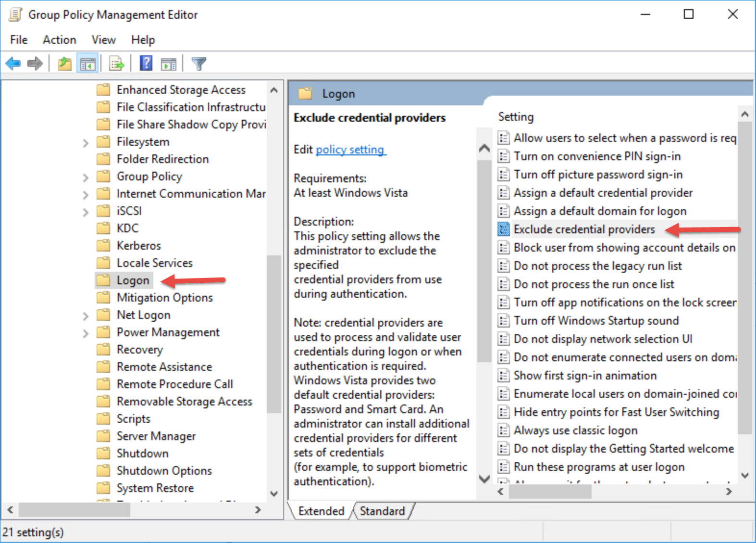Click down arrow of tree vertical scrollbar
Screen dimensions: 756x543
click(274, 493)
